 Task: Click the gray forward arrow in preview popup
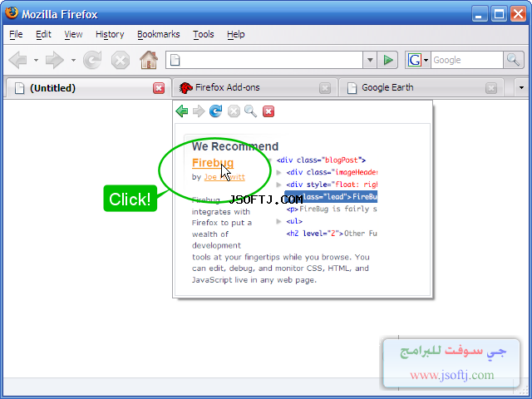pos(199,111)
